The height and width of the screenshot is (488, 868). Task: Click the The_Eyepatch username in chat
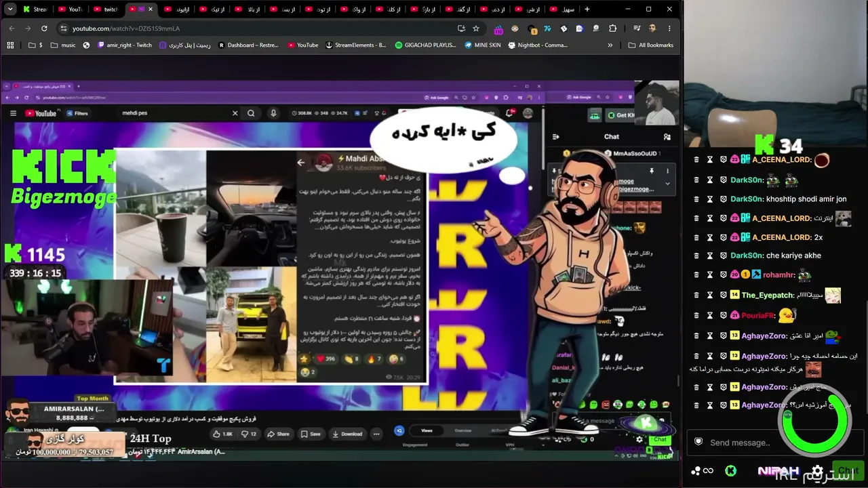tap(768, 296)
